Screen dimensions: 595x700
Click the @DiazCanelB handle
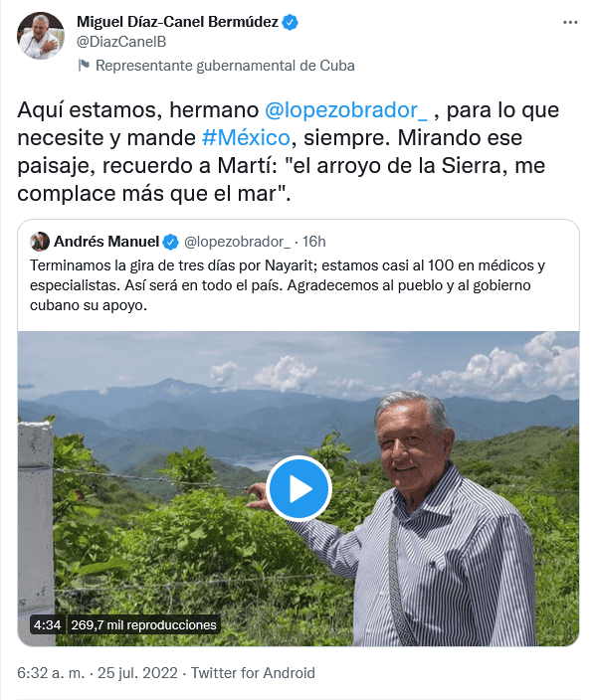[x=121, y=42]
